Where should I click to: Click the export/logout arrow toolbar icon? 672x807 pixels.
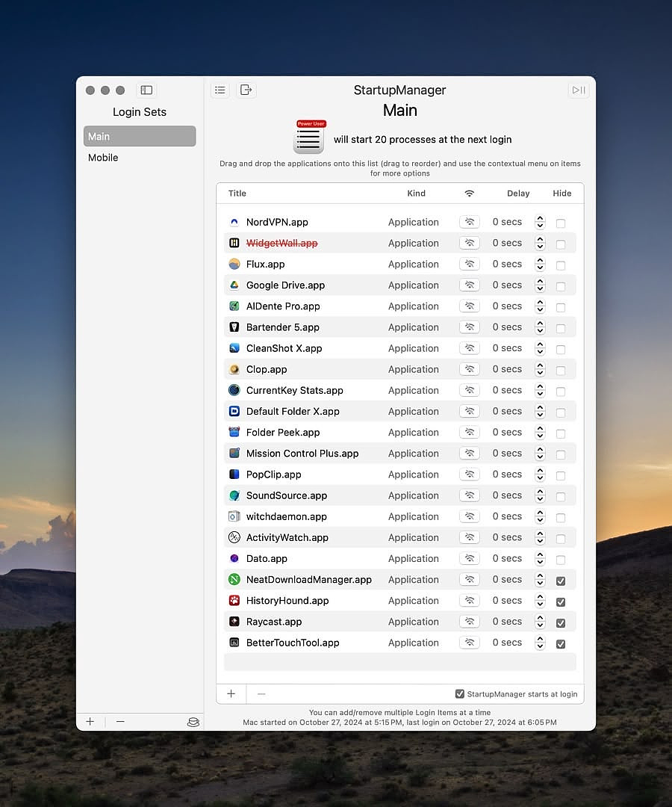[x=246, y=90]
